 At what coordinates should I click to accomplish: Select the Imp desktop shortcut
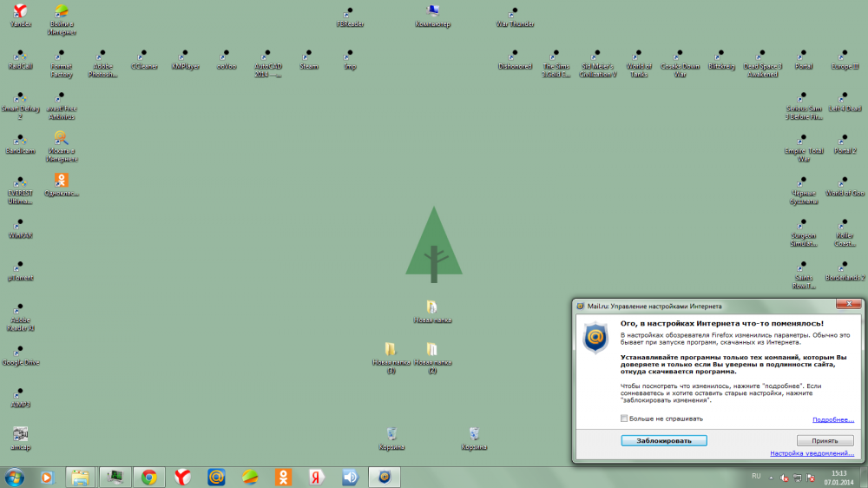[x=350, y=59]
